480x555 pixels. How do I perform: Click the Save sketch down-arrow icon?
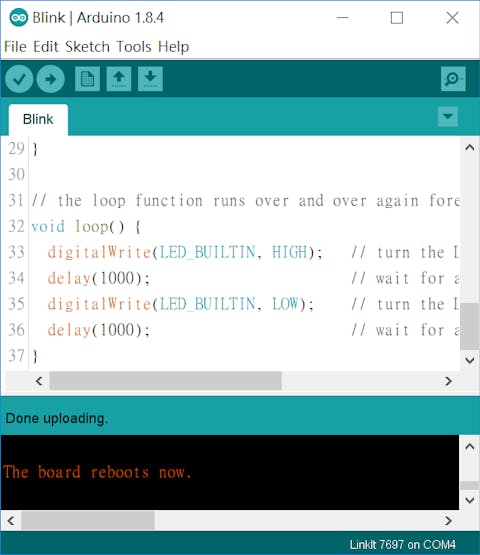pyautogui.click(x=150, y=79)
